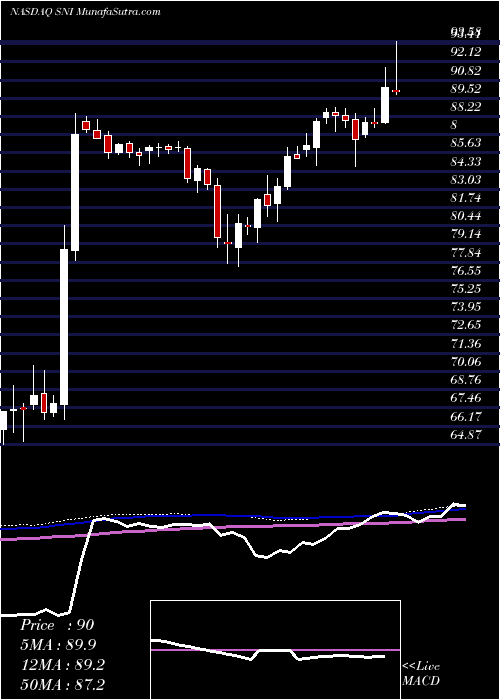Click the 92.12 price axis label
Screen dimensions: 500x700
click(x=466, y=52)
